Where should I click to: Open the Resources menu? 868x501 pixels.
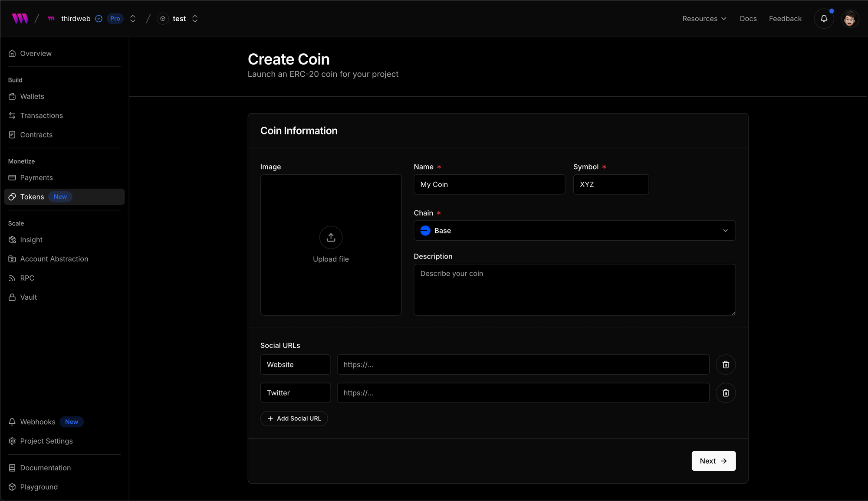(x=704, y=19)
